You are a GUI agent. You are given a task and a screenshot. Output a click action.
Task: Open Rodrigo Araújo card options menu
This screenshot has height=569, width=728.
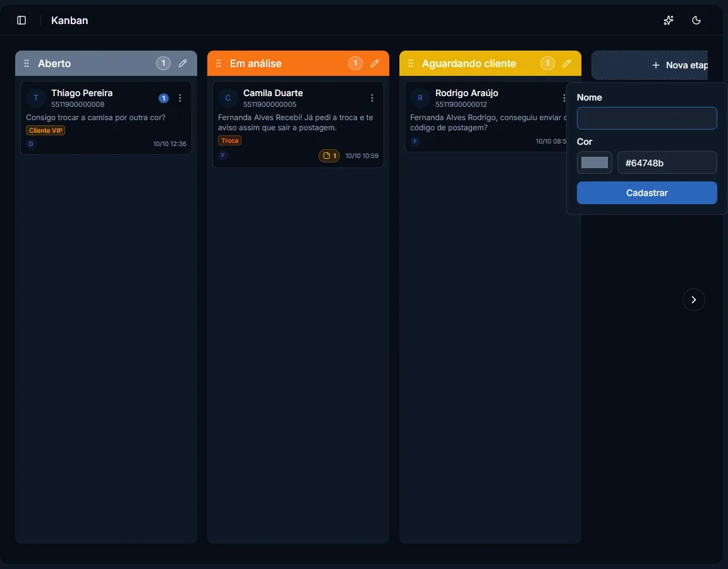[x=564, y=98]
